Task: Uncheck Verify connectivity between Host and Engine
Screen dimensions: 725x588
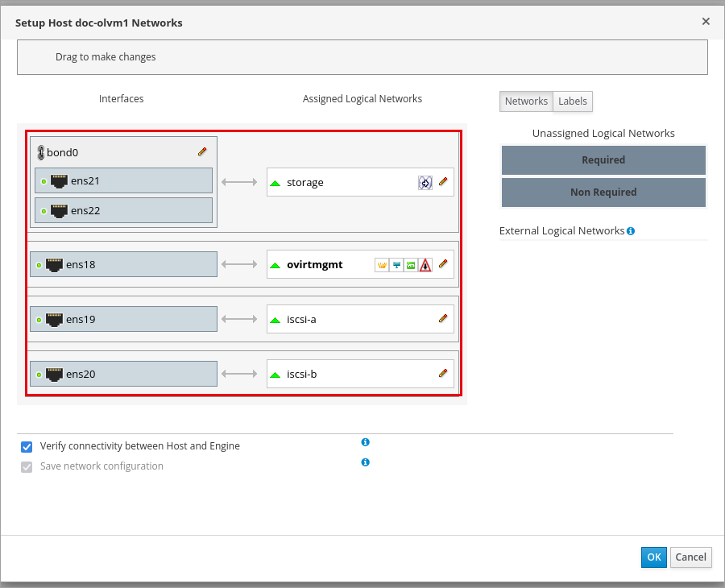Action: pos(27,447)
